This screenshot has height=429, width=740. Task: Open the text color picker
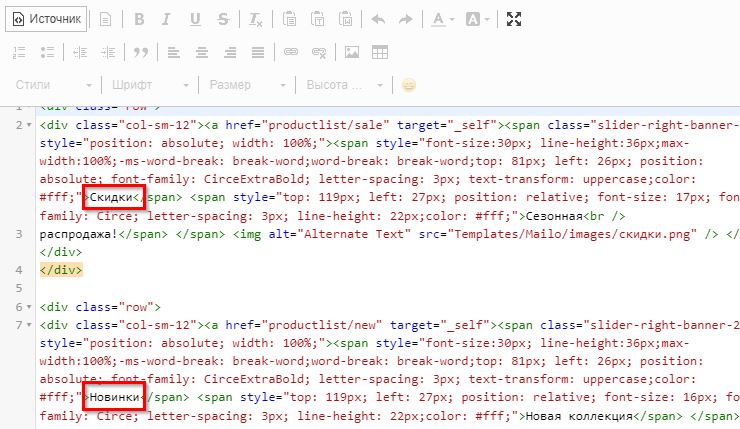442,19
